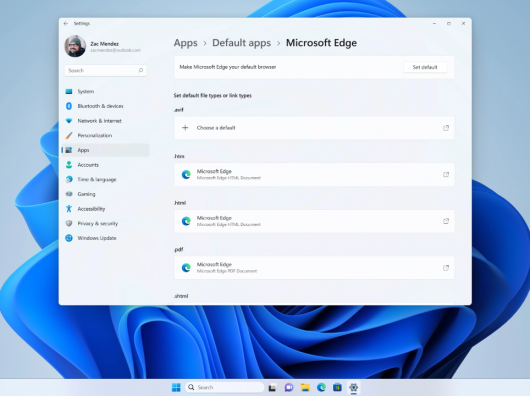Go to Default apps in the breadcrumb
This screenshot has width=530, height=396.
click(241, 43)
